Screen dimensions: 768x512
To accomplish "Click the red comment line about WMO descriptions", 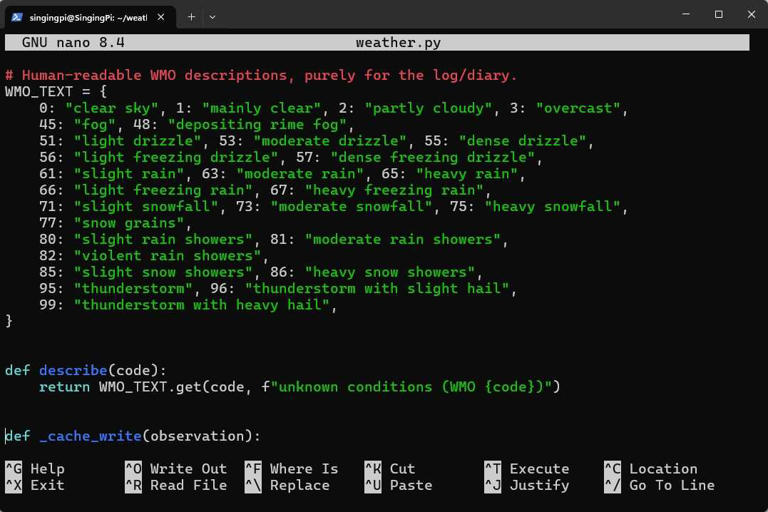I will tap(261, 75).
